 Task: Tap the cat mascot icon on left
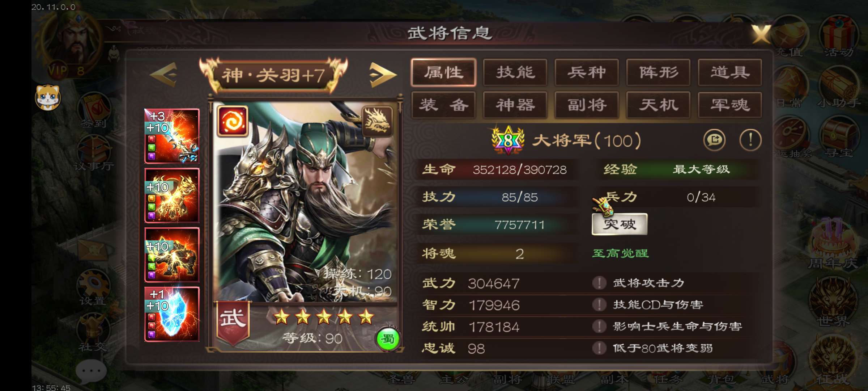(x=48, y=97)
